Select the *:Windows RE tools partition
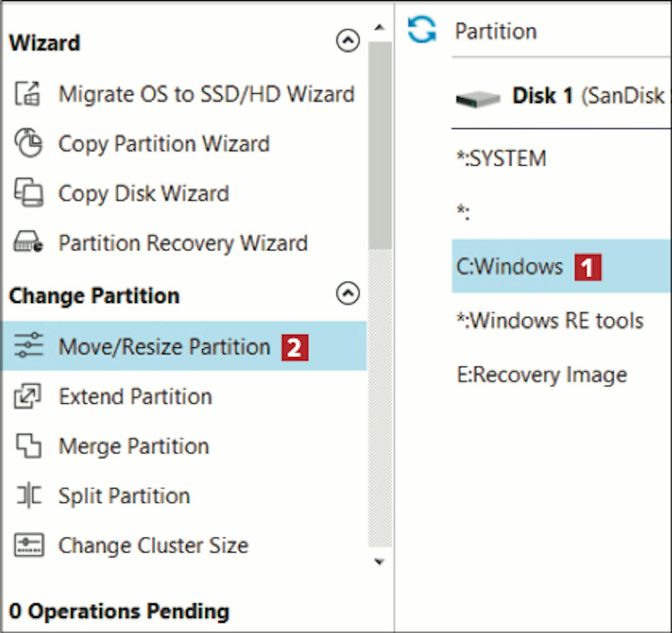 click(549, 321)
